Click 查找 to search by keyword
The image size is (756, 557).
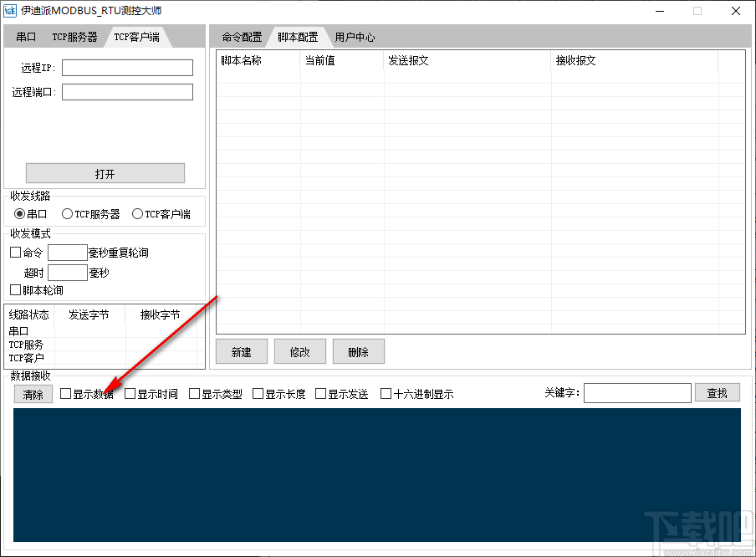pos(717,392)
